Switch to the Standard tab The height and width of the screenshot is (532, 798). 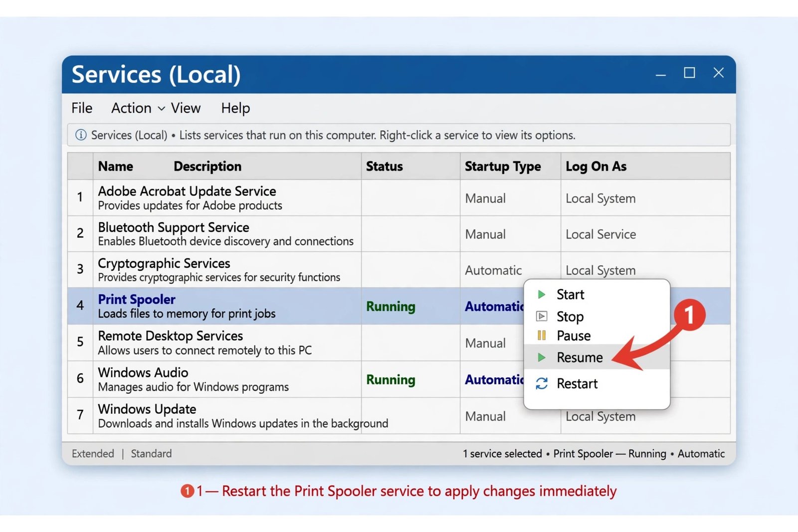click(151, 454)
